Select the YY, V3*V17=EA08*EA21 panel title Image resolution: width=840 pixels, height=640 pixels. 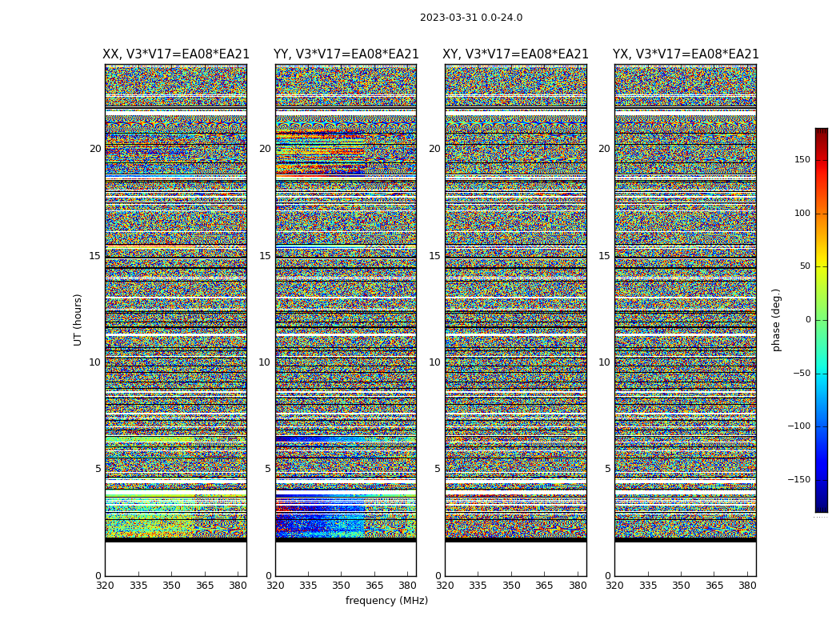(x=346, y=54)
